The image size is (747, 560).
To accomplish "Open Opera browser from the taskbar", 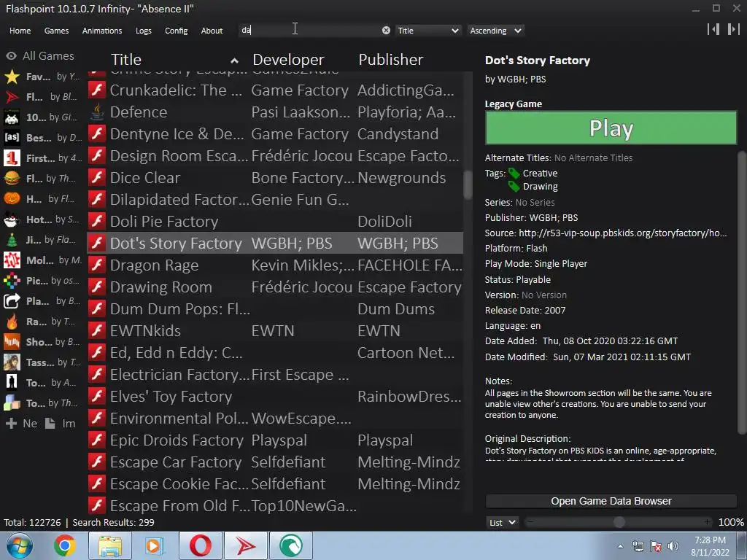I will click(x=200, y=545).
